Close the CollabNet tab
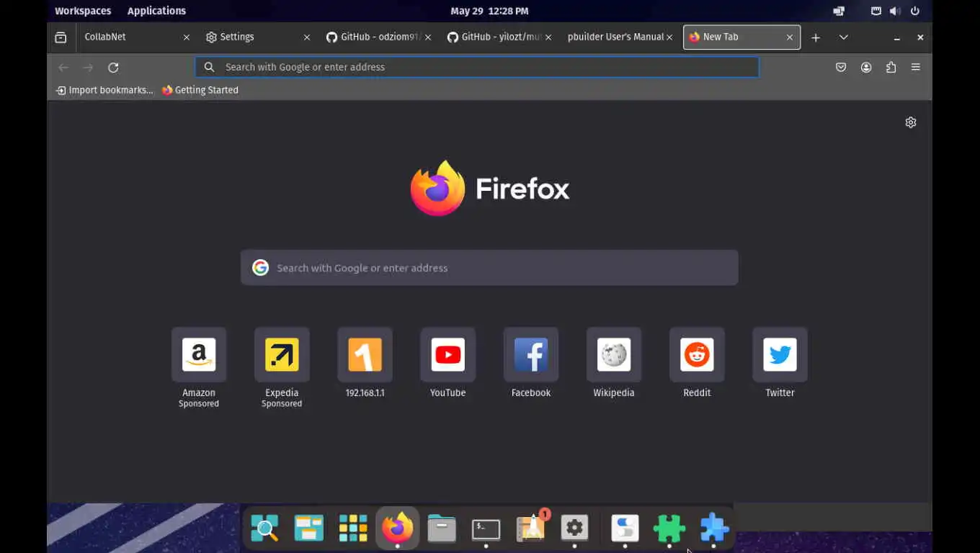 [x=187, y=37]
